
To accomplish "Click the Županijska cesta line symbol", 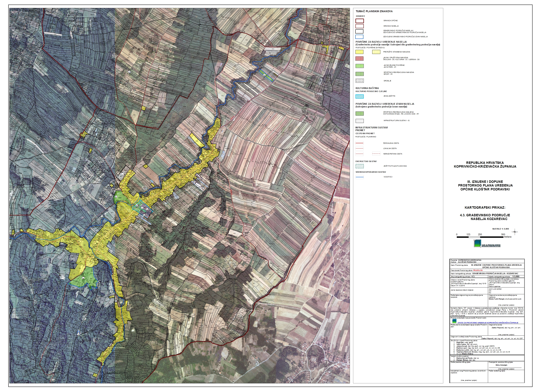I will 359,143.
